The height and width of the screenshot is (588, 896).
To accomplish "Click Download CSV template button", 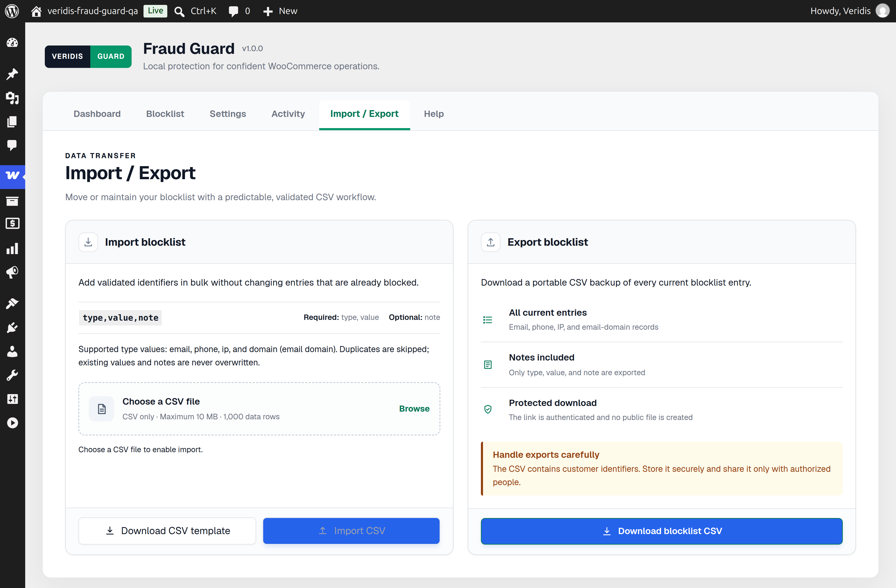I will (x=167, y=530).
